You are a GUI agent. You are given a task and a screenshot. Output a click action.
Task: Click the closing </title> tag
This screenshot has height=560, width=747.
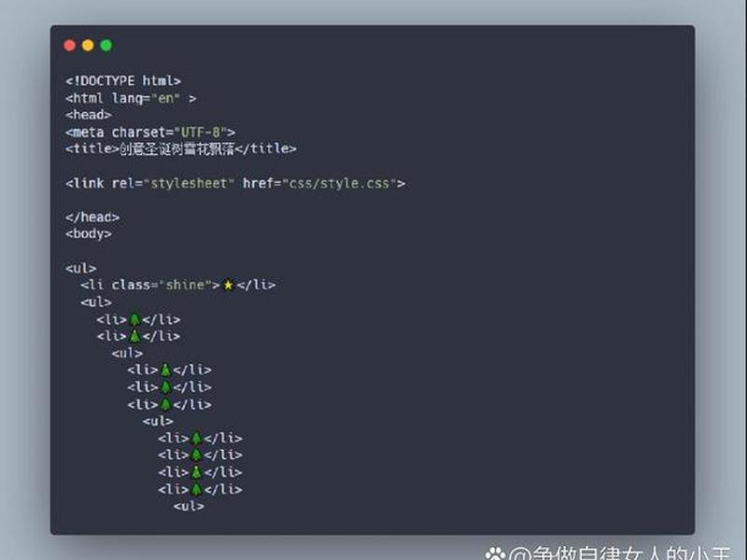(265, 149)
